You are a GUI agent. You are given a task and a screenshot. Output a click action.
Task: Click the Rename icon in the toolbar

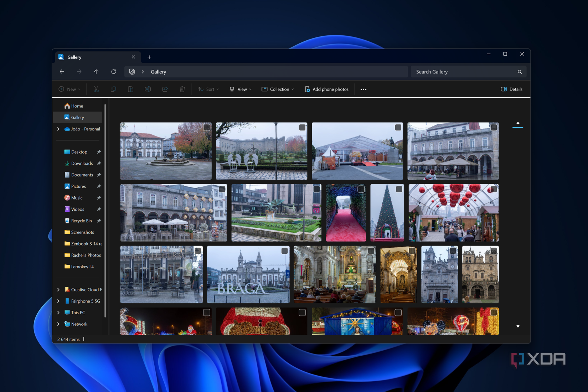click(x=148, y=89)
